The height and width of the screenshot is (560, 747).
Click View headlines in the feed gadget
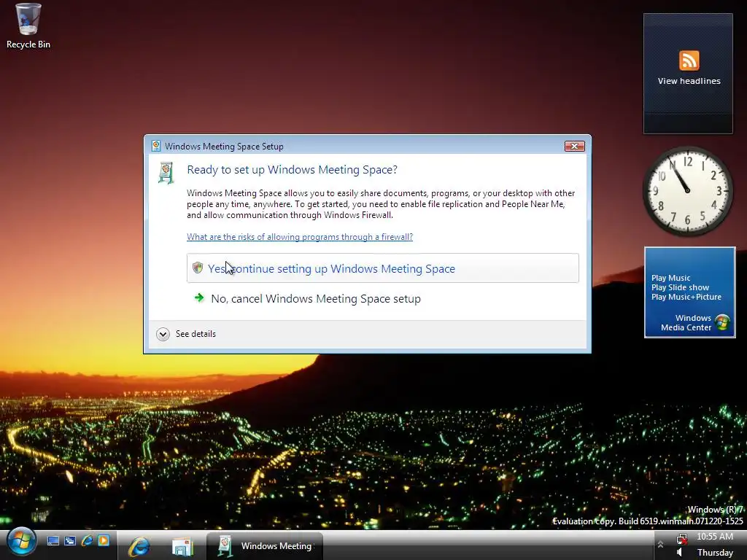(689, 81)
